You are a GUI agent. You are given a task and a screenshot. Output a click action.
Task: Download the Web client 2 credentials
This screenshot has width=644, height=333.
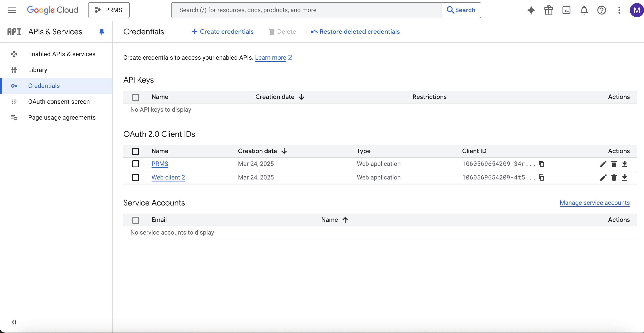pos(625,178)
